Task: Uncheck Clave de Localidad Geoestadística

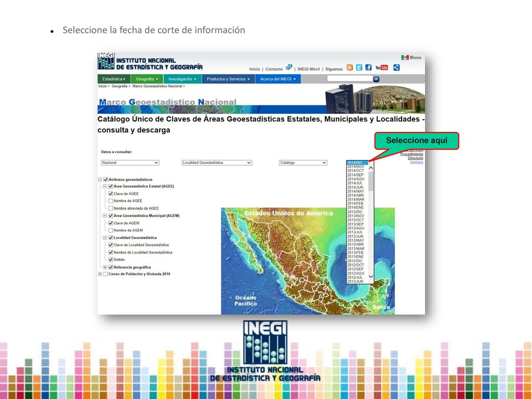Action: (x=111, y=245)
